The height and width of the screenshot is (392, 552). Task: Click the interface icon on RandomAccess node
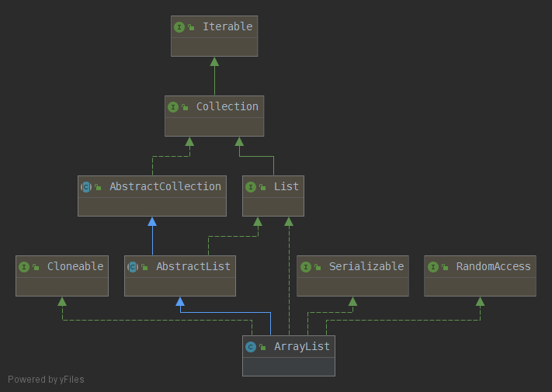click(x=433, y=267)
